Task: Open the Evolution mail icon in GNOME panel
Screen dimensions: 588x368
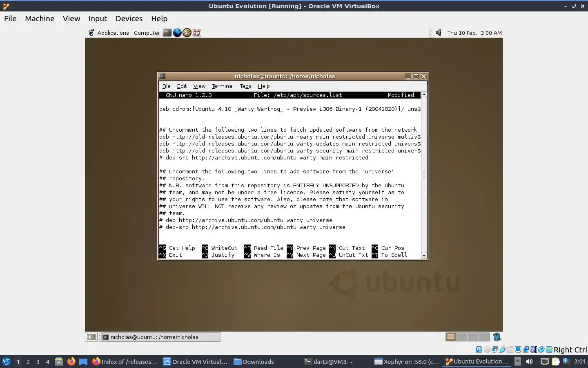Action: pyautogui.click(x=187, y=33)
